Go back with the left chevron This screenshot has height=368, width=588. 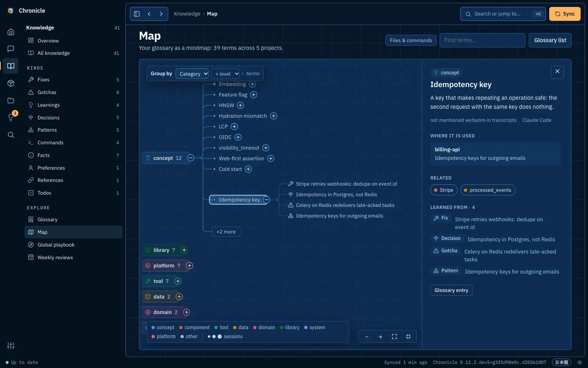coord(149,14)
